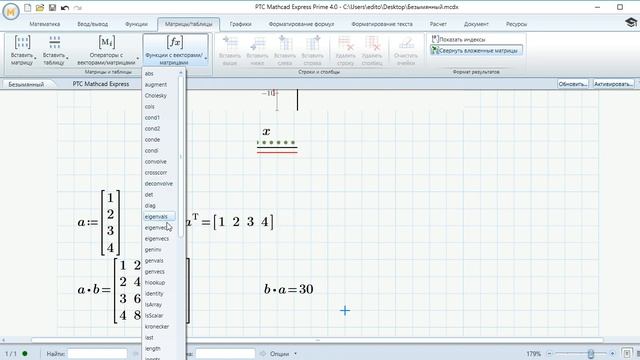Collapse Функции с векторами/матрицами dropdown arrow
Image resolution: width=640 pixels, height=360 pixels.
pyautogui.click(x=206, y=59)
